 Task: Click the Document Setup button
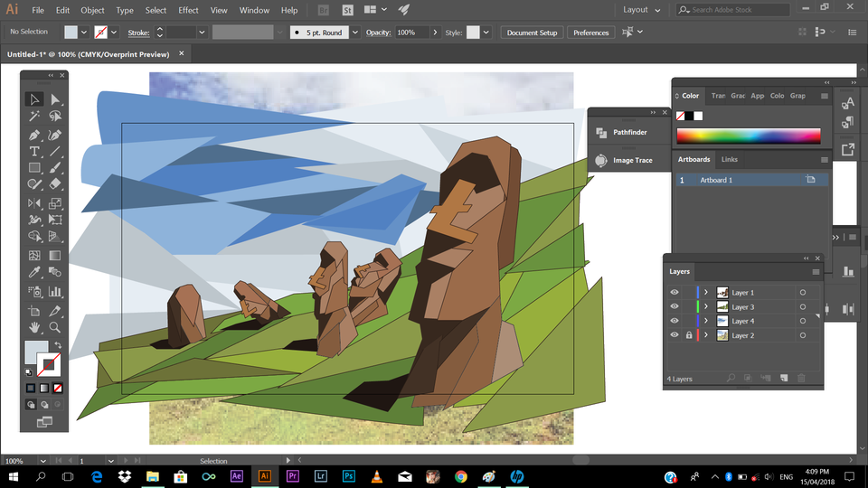pyautogui.click(x=532, y=33)
